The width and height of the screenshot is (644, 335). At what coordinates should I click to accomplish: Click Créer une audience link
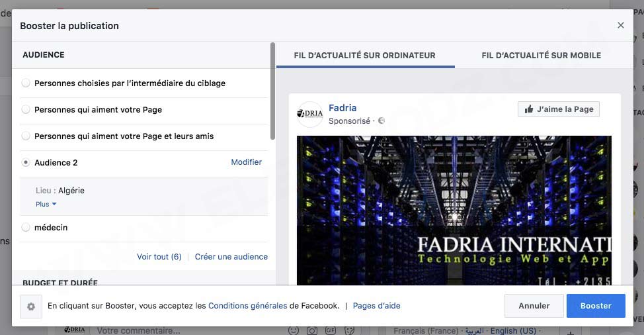pyautogui.click(x=231, y=256)
